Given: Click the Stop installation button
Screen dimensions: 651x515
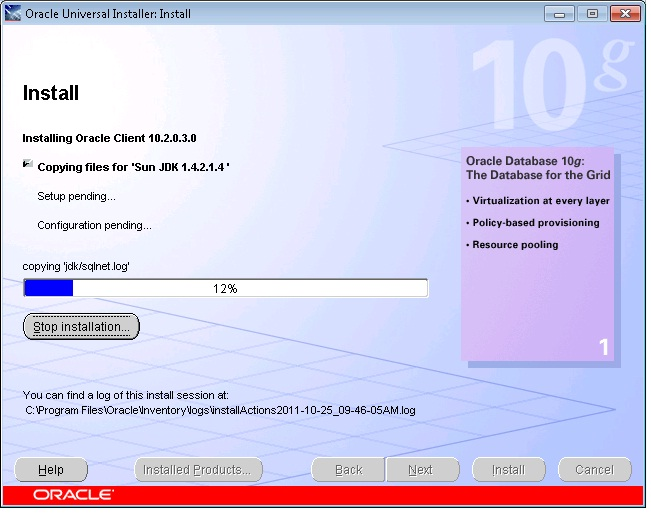Looking at the screenshot, I should [81, 326].
